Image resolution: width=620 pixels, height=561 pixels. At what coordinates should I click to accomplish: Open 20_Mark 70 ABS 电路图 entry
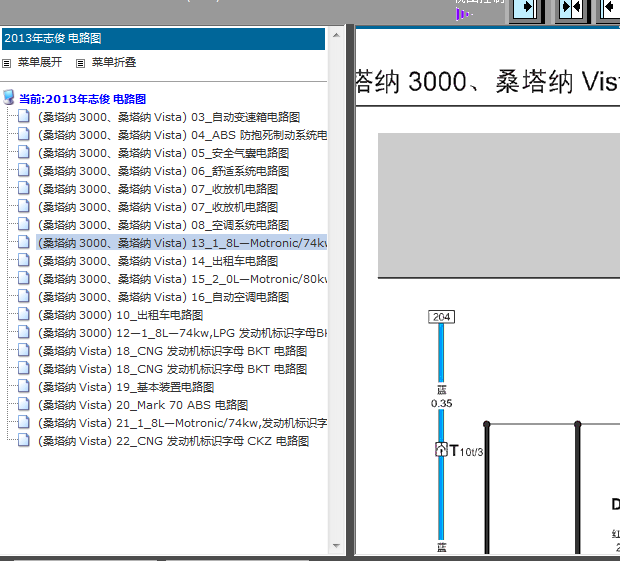click(x=143, y=405)
